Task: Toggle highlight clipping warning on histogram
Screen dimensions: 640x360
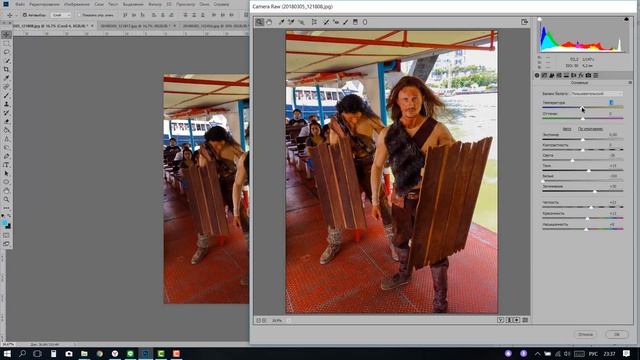Action: pos(627,19)
